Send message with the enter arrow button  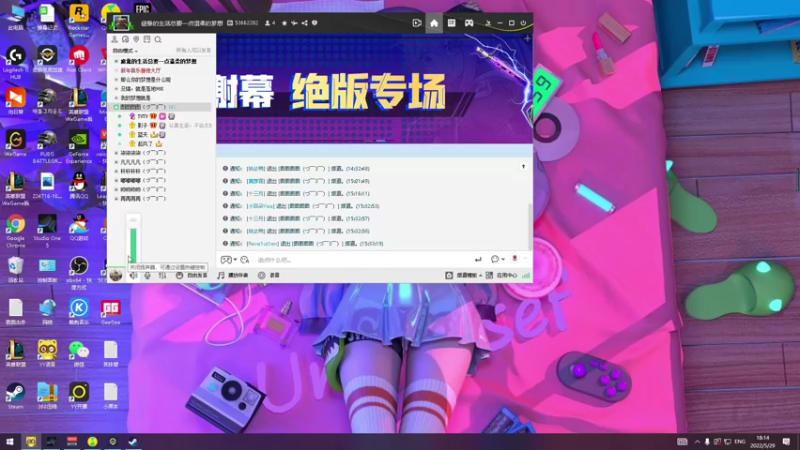478,260
